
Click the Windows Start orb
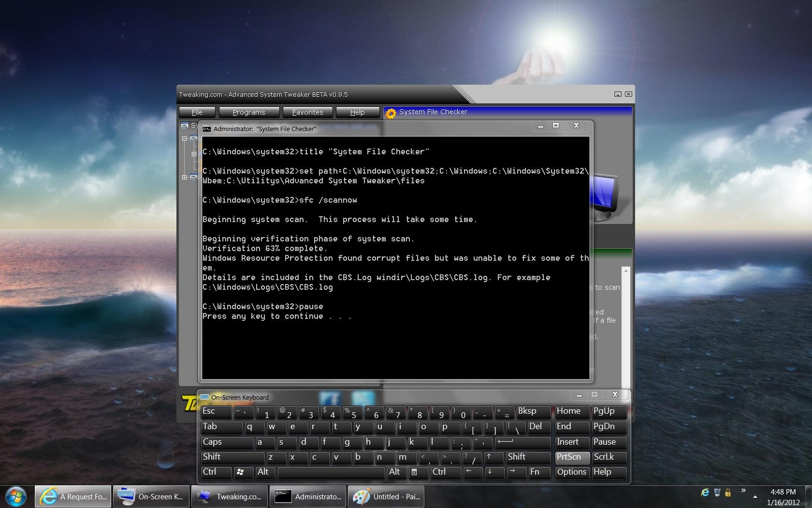[15, 496]
